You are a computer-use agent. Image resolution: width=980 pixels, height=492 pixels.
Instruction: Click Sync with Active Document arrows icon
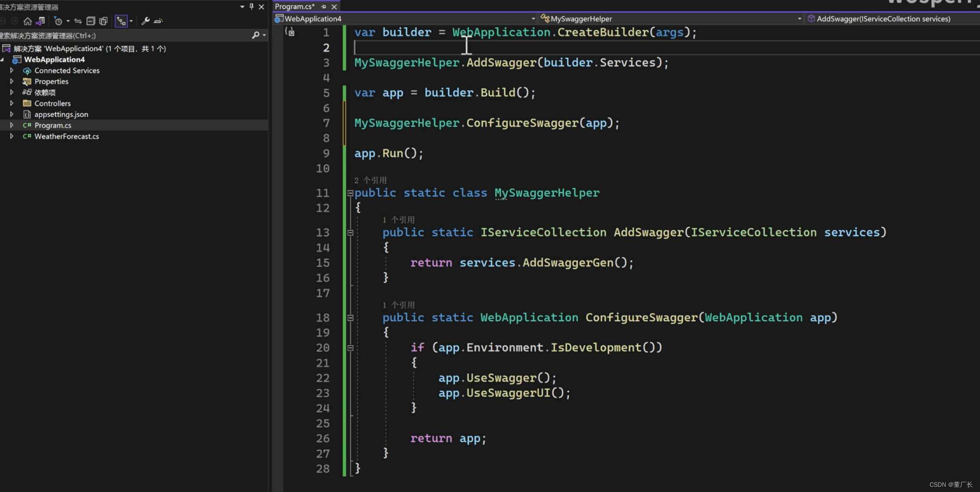click(78, 21)
